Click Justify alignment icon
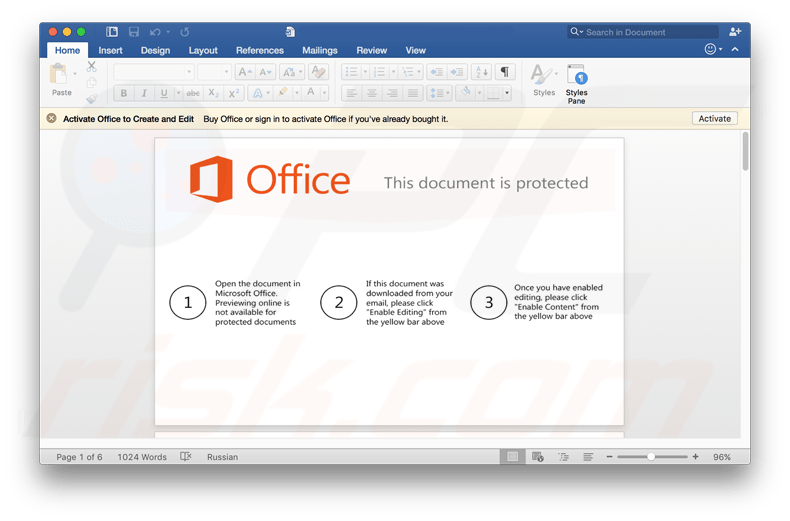 (x=413, y=93)
